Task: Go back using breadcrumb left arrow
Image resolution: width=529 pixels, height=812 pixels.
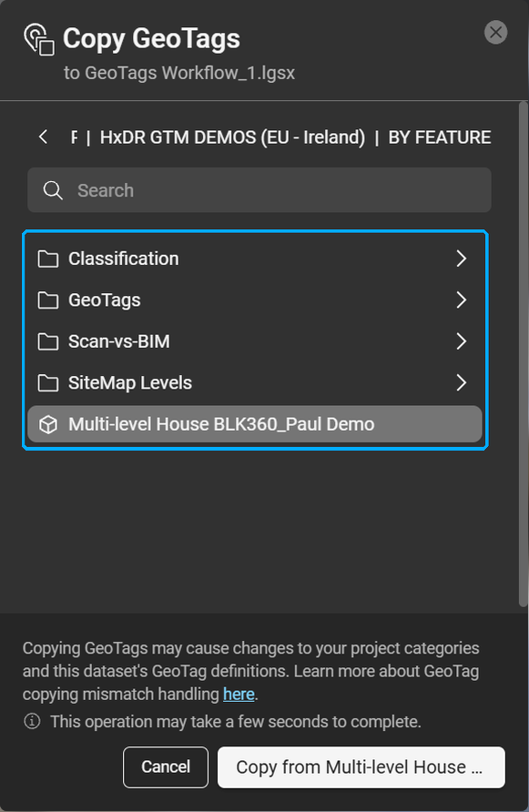Action: pos(43,137)
